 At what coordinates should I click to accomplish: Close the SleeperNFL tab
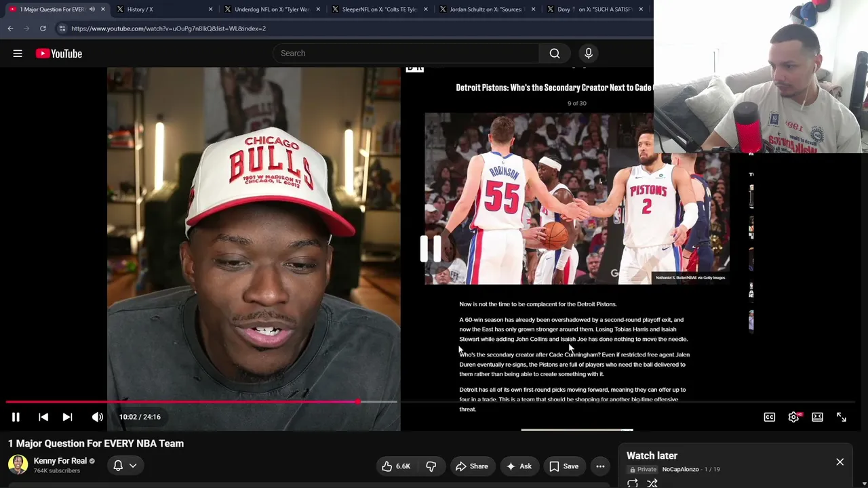click(425, 9)
